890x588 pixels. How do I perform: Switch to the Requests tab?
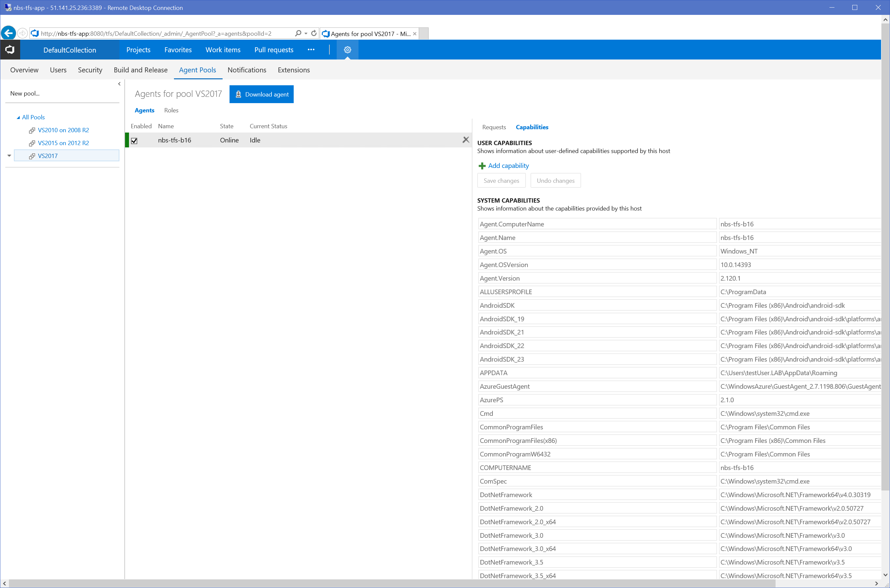(x=494, y=127)
